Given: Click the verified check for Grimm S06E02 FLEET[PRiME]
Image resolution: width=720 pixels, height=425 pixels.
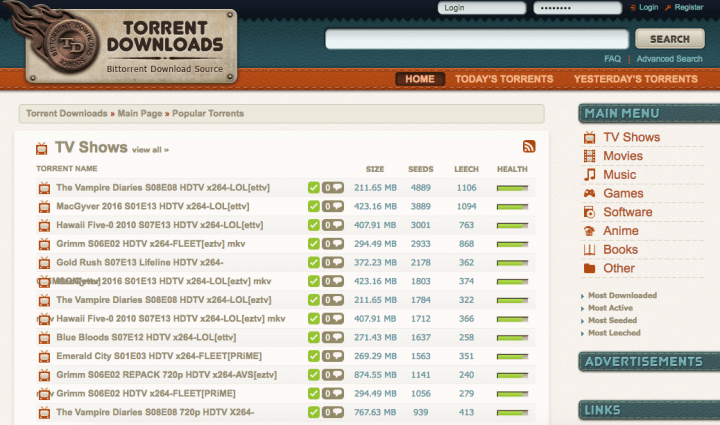Looking at the screenshot, I should coord(314,394).
